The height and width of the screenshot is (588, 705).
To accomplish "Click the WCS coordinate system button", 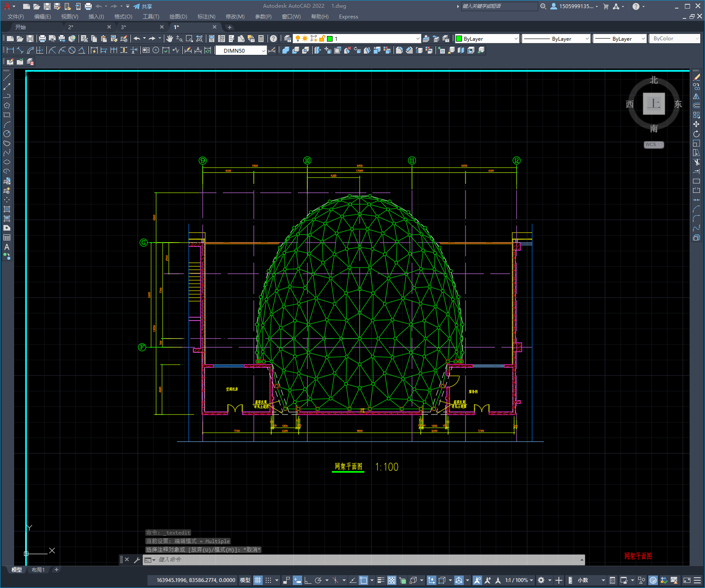I will [x=654, y=145].
